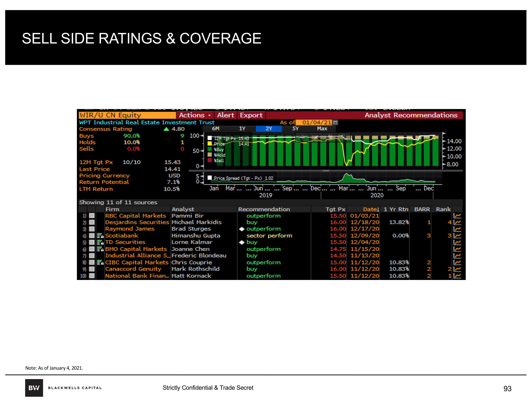The height and width of the screenshot is (411, 532).
Task: Open the chart icon for BMO Capital Markets row
Action: (458, 249)
